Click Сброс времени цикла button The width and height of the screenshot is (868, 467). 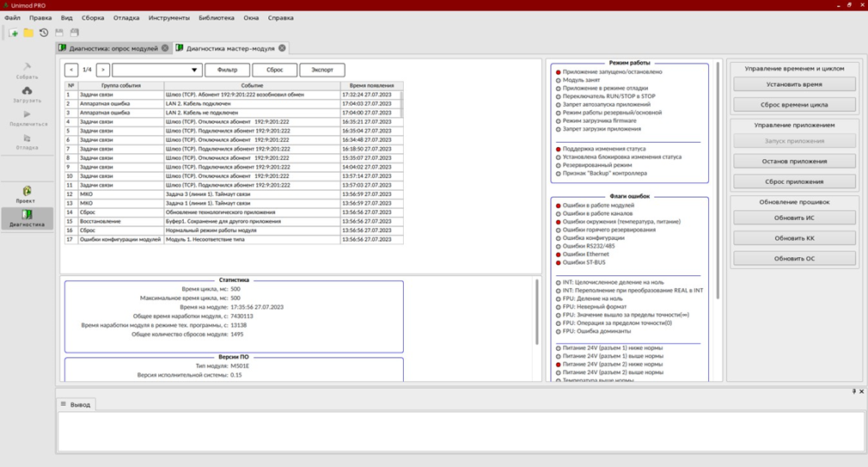click(x=794, y=105)
